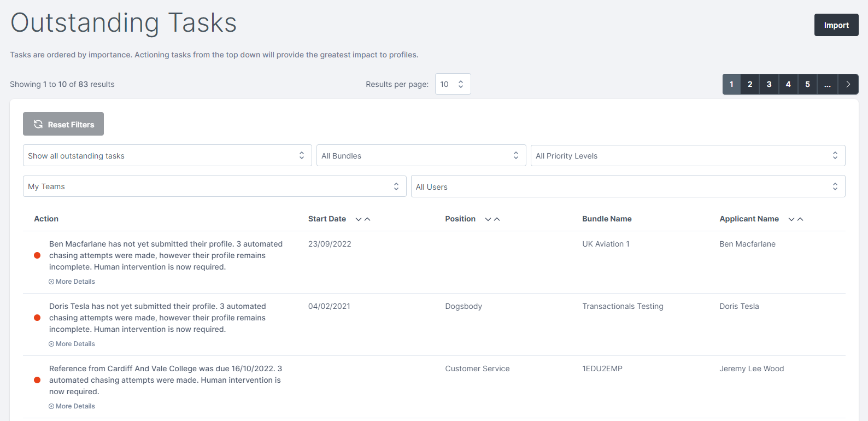Click the Position column header

(x=460, y=219)
